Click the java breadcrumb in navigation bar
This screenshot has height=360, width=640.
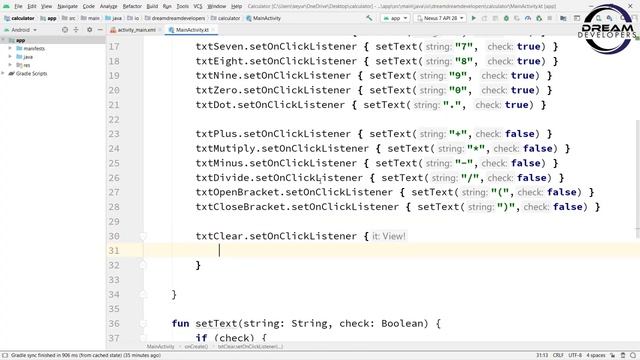pos(113,18)
